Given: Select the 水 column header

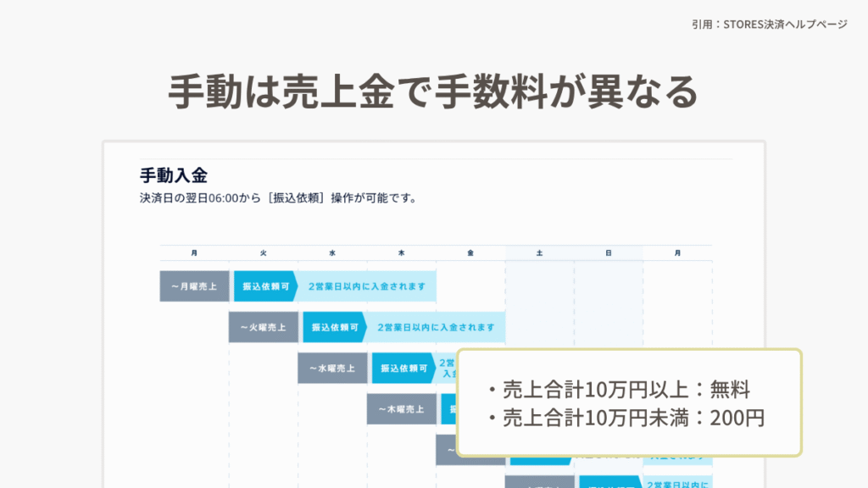Looking at the screenshot, I should pos(332,253).
